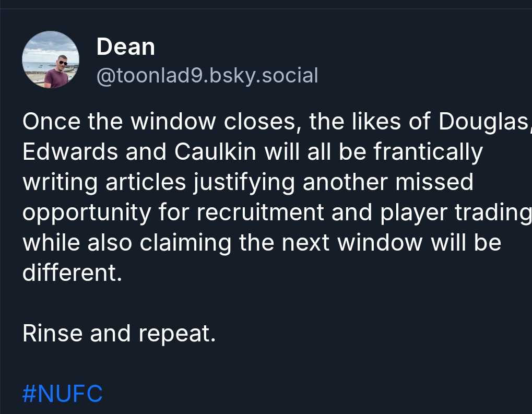Click the word 'different.' in the post
The width and height of the screenshot is (532, 414).
point(72,273)
